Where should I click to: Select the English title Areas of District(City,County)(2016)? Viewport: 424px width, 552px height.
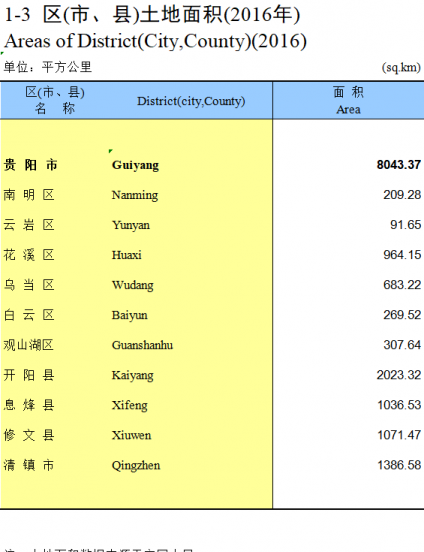pos(155,42)
